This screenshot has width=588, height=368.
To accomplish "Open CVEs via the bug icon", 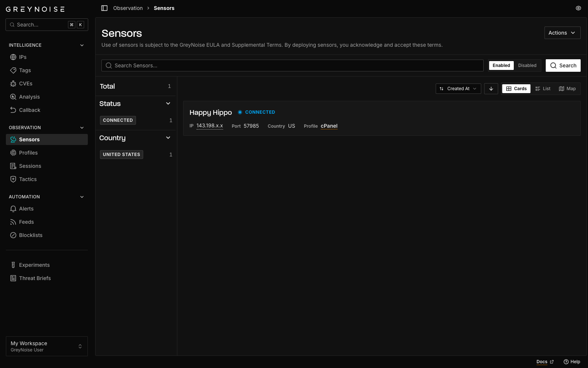I will [13, 84].
